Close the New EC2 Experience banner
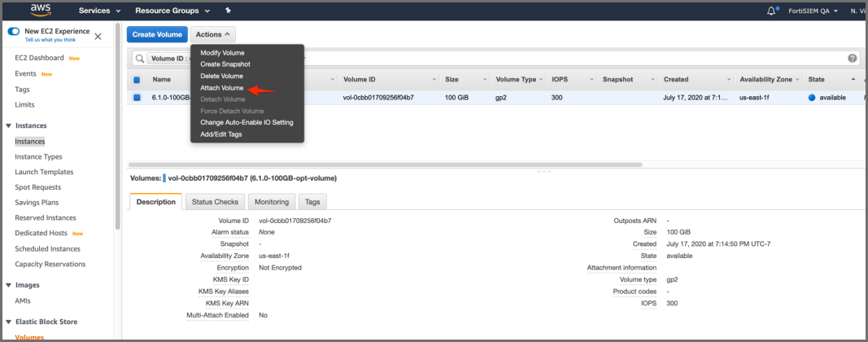The width and height of the screenshot is (868, 342). [x=98, y=37]
